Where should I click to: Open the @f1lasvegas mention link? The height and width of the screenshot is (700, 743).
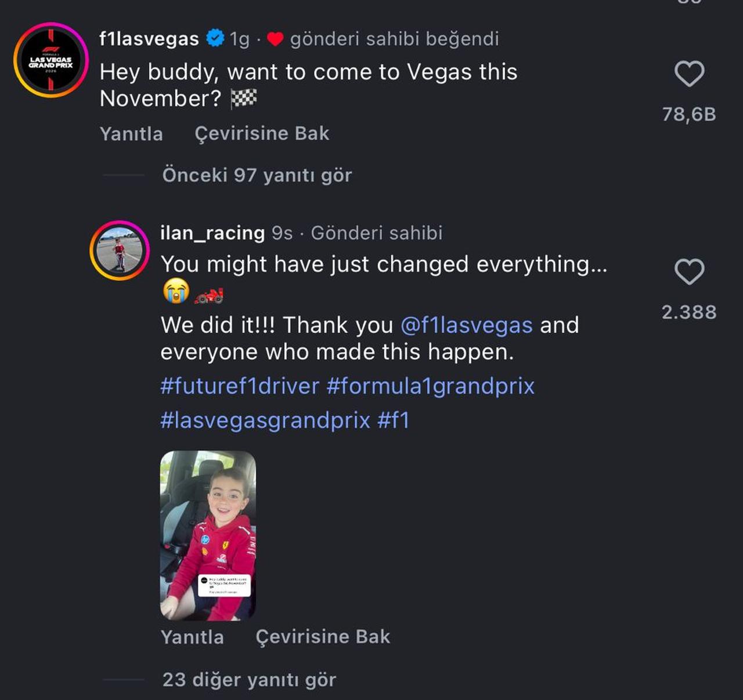pos(466,325)
